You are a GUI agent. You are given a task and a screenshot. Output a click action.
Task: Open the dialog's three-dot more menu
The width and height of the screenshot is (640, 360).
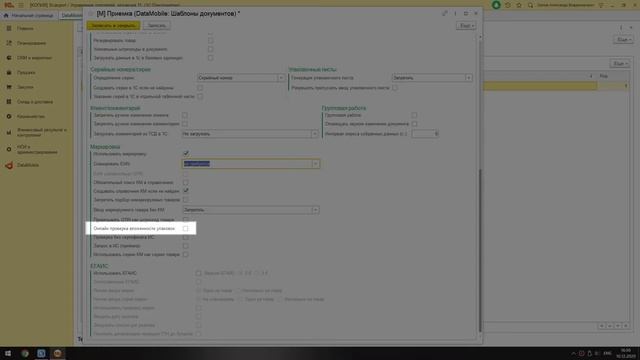point(455,13)
